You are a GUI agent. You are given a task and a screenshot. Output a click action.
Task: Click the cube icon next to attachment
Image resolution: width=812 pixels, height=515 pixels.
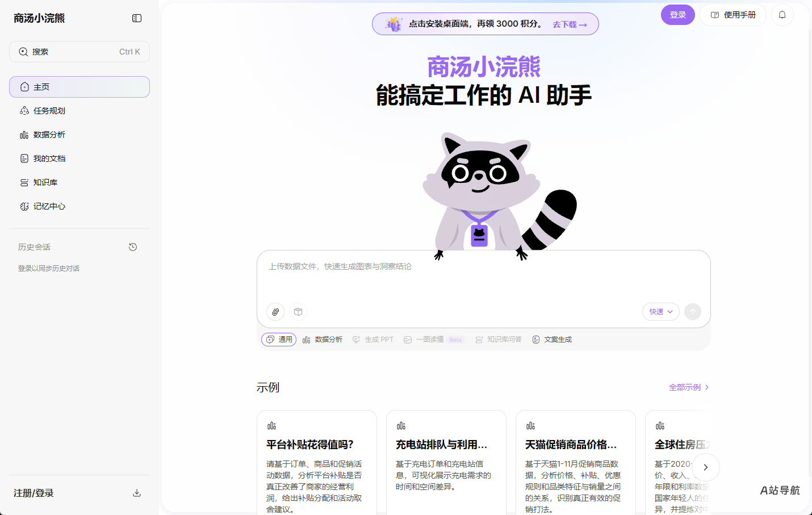[x=298, y=312]
